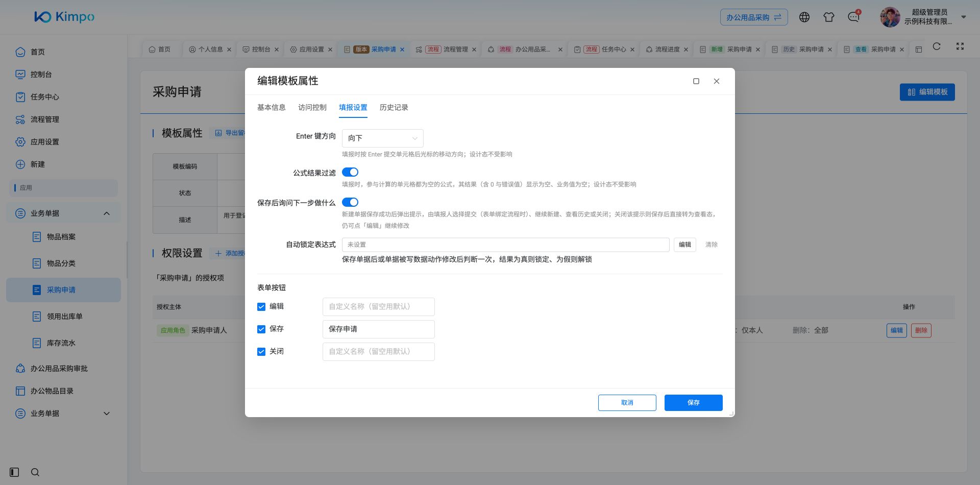Toggle the sidebar collapse icon at bottom
This screenshot has width=980, height=485.
pos(14,472)
